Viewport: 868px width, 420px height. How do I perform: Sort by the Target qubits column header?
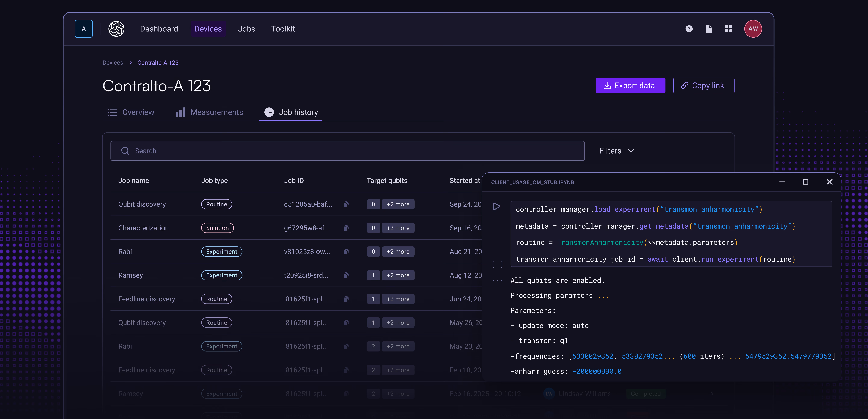pos(387,181)
